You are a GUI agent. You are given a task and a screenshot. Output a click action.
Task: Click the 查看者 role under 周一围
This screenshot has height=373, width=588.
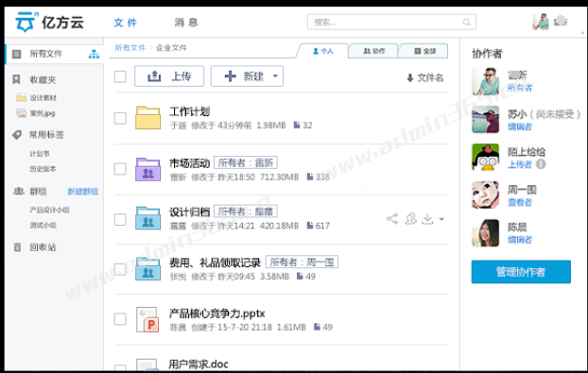(520, 203)
